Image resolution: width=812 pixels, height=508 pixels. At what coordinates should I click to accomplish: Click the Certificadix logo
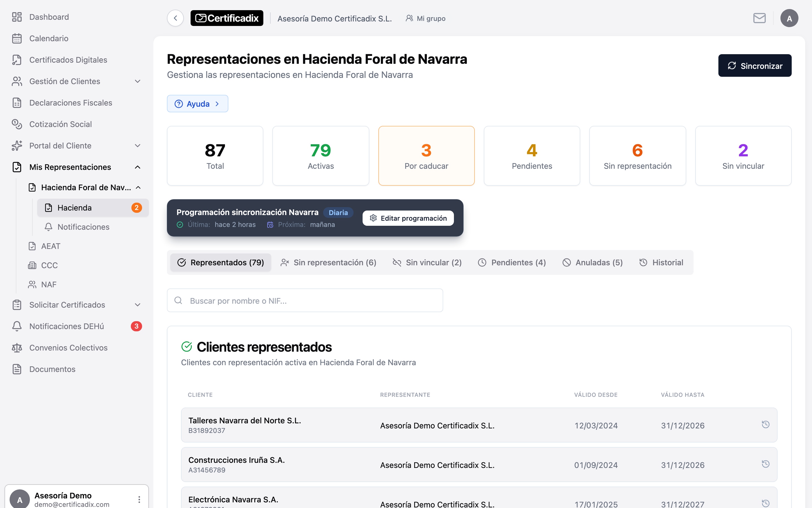pyautogui.click(x=227, y=18)
